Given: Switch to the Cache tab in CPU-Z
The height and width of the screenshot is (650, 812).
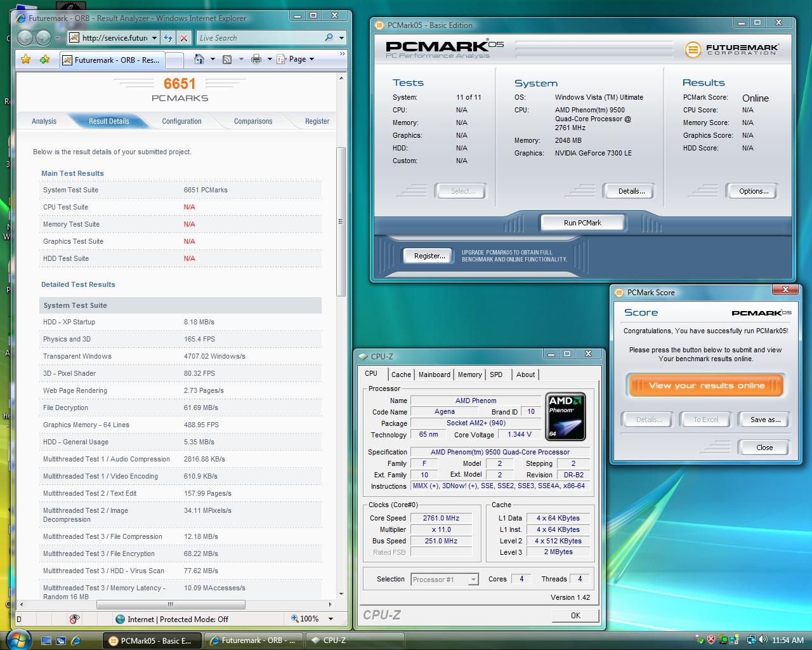Looking at the screenshot, I should [x=401, y=375].
